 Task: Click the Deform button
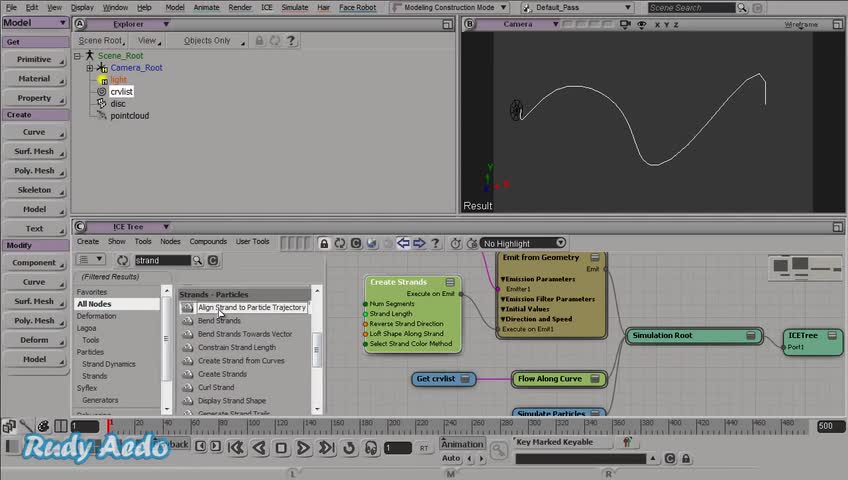tap(35, 340)
